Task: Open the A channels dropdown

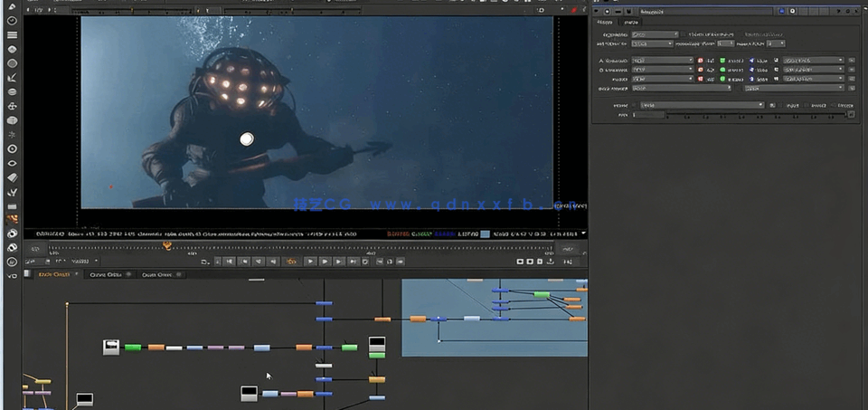Action: tap(663, 61)
